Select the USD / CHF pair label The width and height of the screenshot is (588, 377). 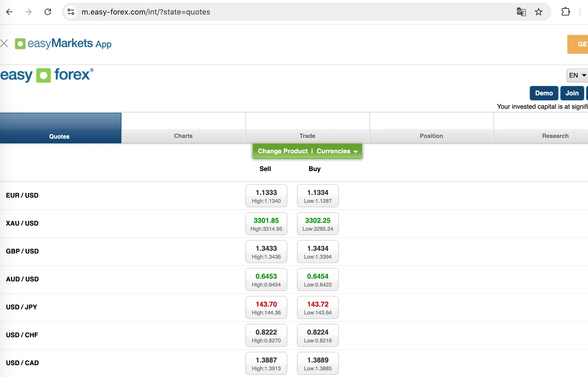(22, 335)
